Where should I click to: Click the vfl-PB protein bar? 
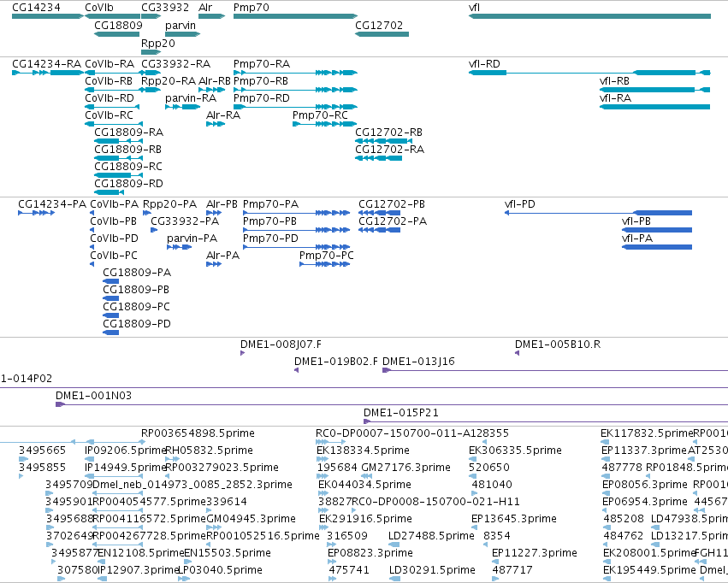tap(657, 230)
